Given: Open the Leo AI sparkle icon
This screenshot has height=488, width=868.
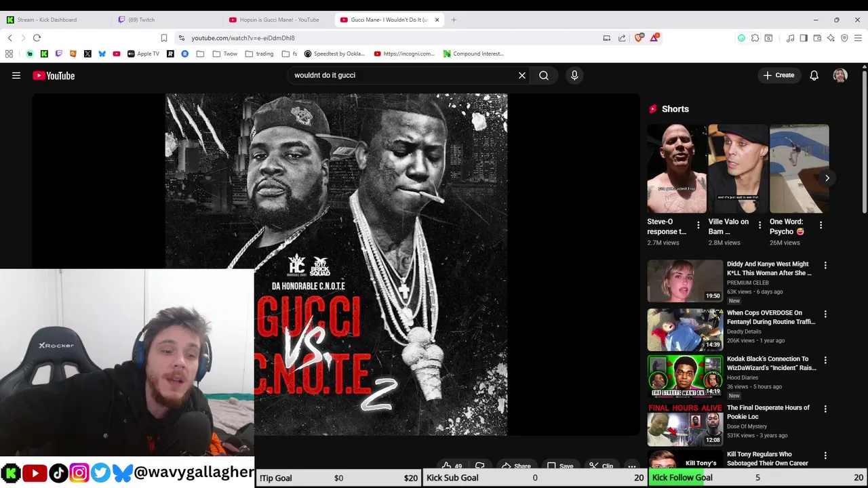Looking at the screenshot, I should point(831,38).
